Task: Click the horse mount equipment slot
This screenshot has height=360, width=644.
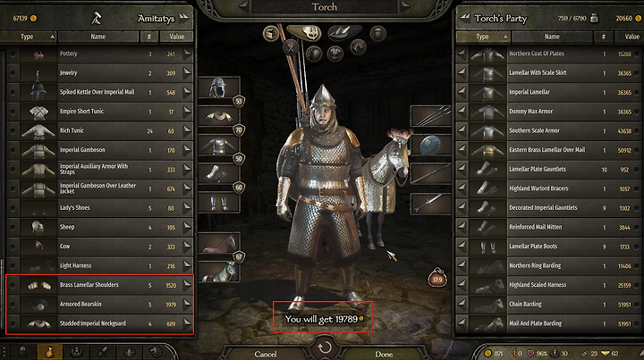Action: [x=218, y=244]
